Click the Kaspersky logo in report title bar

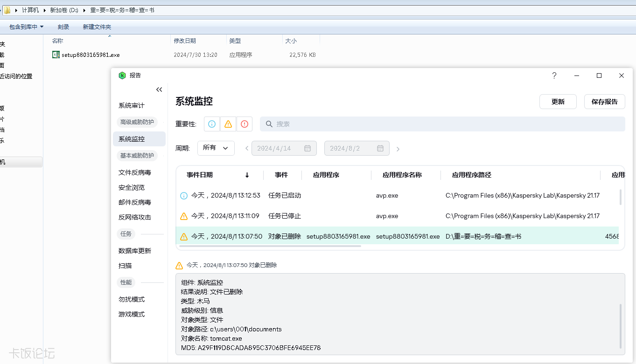click(x=122, y=75)
